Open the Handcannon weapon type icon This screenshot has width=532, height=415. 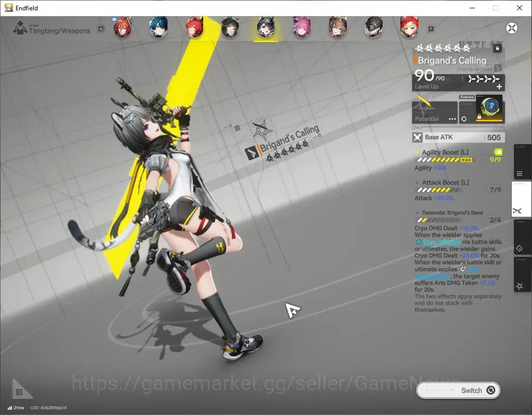point(498,68)
